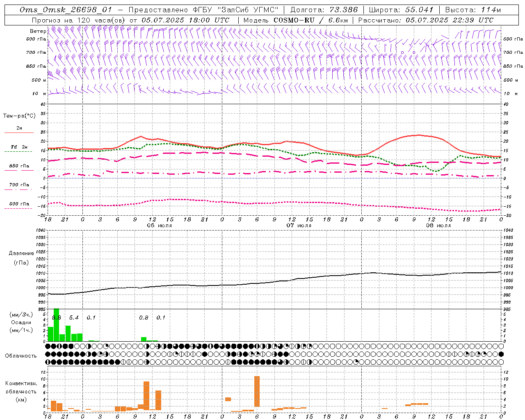Click the 9.8 precipitation amount label
The image size is (525, 420).
tap(56, 318)
